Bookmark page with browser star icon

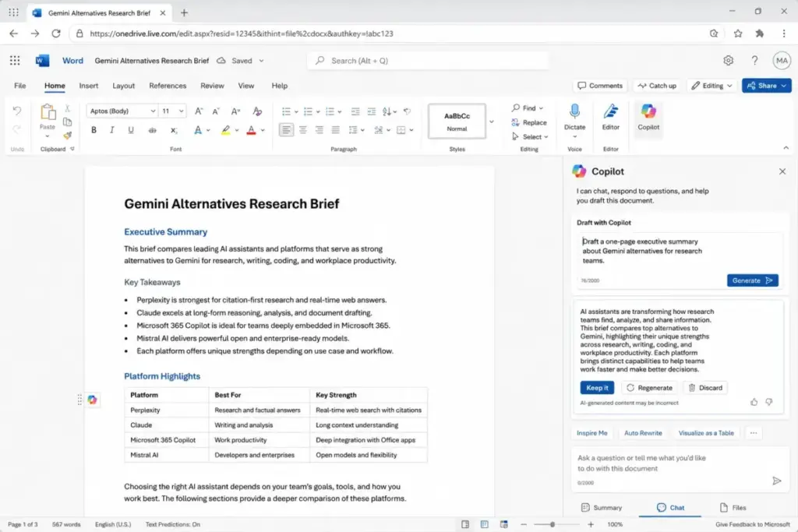[x=738, y=33]
